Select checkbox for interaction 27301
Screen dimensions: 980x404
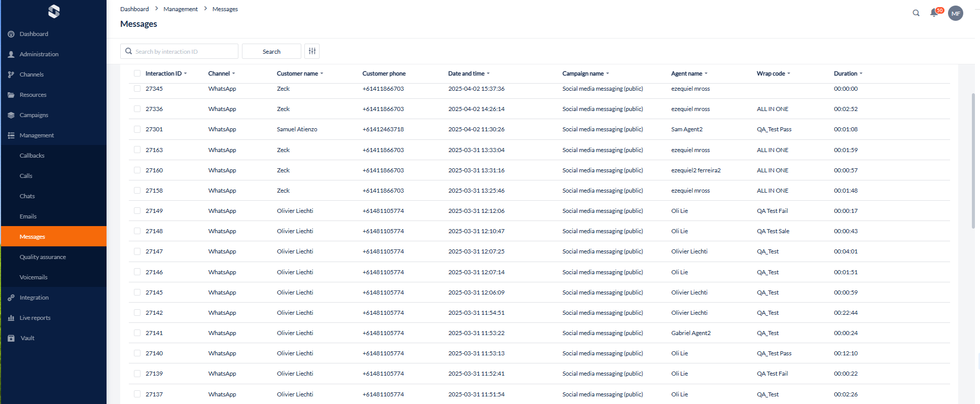[x=137, y=129]
